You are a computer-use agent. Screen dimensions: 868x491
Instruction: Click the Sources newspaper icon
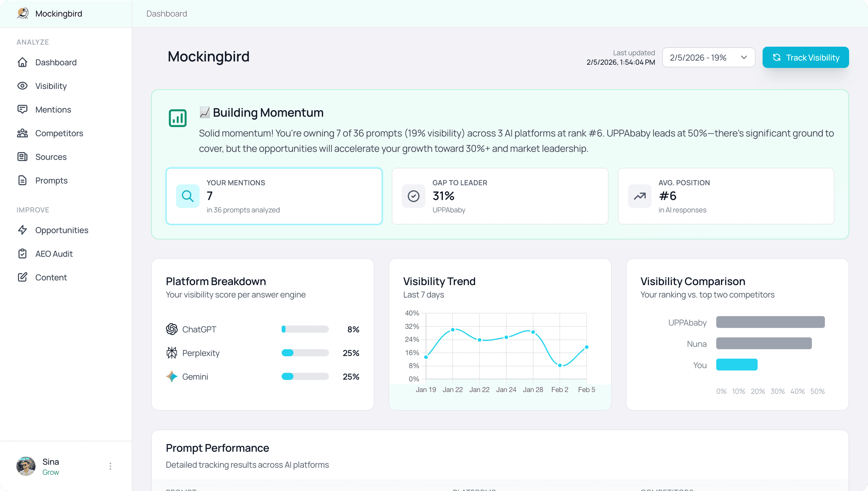pos(22,157)
